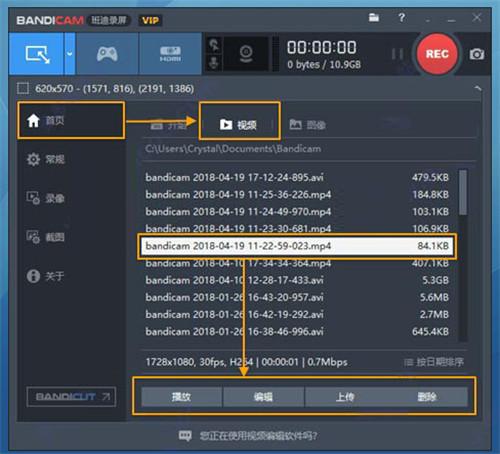Open the BANDICUT link button
The image size is (500, 454).
point(71,397)
